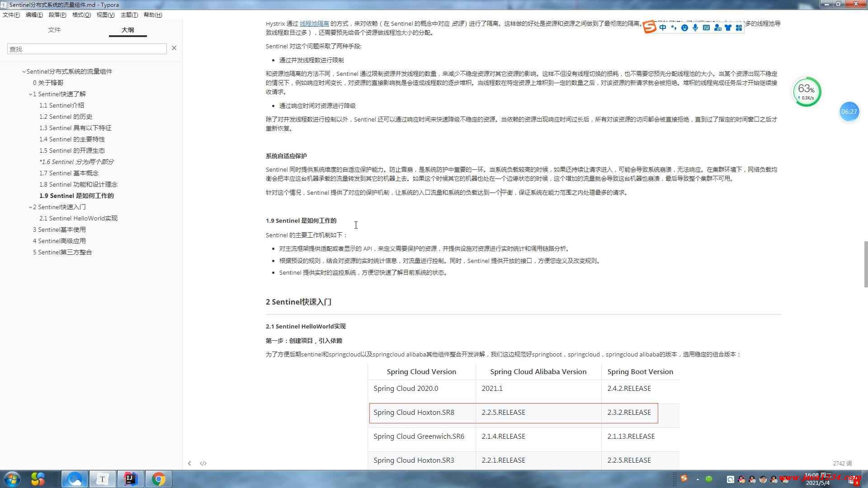
Task: Jump to 1.3 Sentinel 具有以下特征
Action: point(75,128)
